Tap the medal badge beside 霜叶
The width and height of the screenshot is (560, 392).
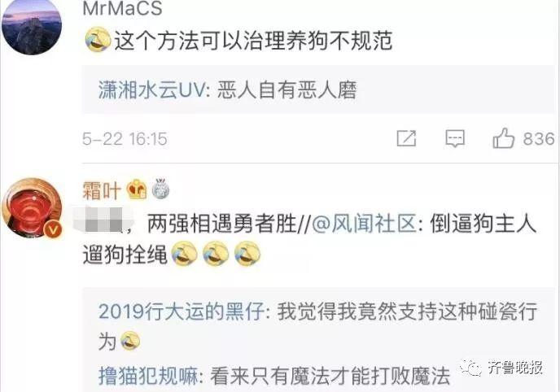pos(160,189)
